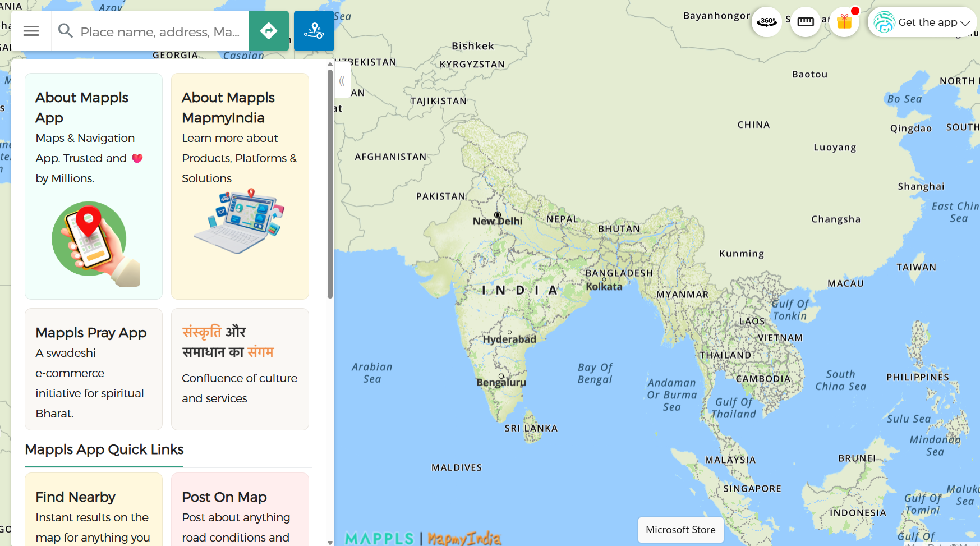Click the Microsoft Store button
This screenshot has height=546, width=980.
680,530
